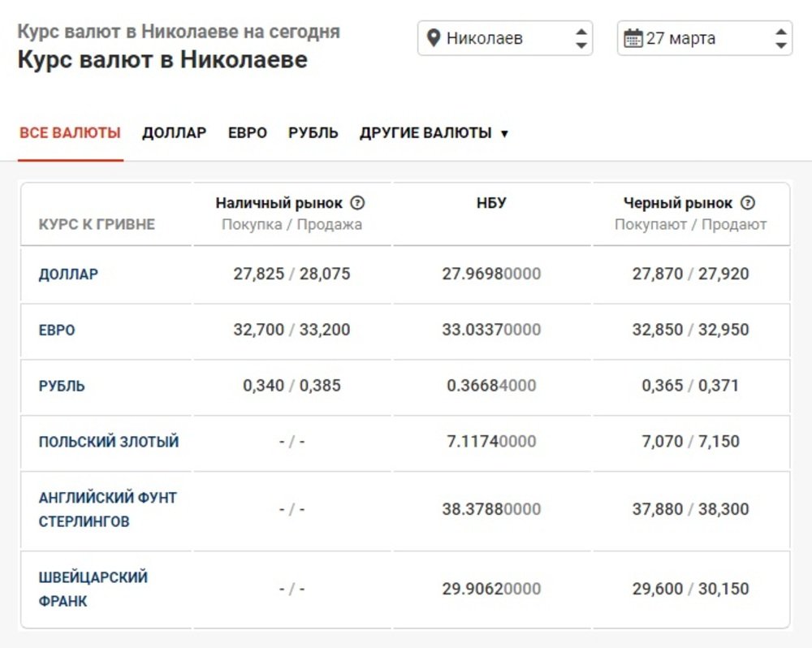The image size is (812, 648).
Task: Click franc NBU rate 29.90620000
Action: (491, 589)
